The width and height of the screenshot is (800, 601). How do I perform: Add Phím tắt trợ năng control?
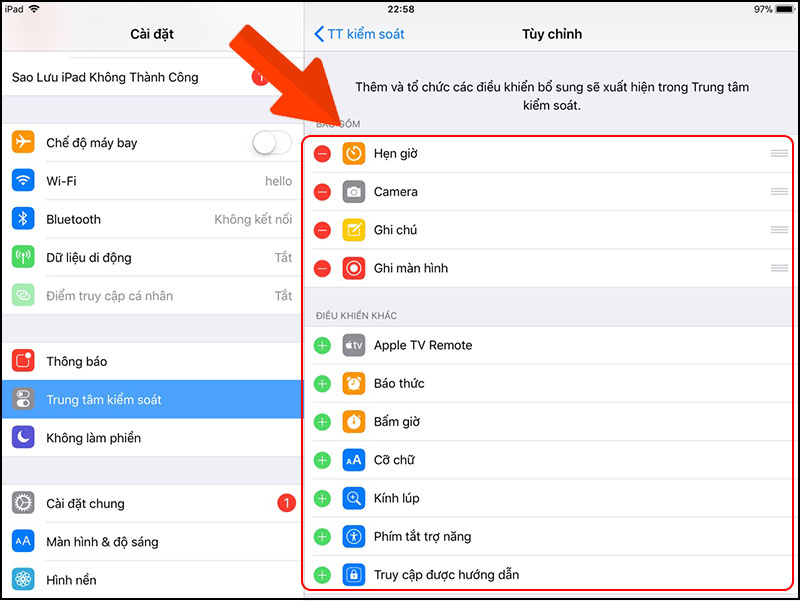[x=322, y=537]
